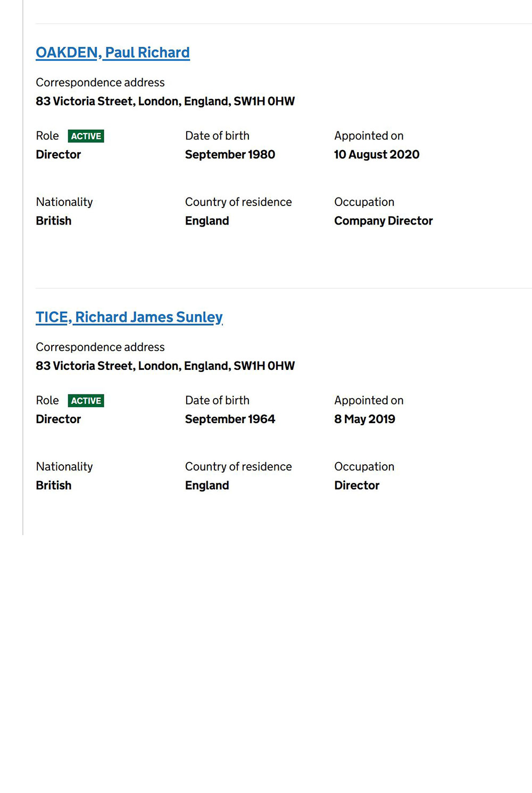This screenshot has height=793, width=532.
Task: Open the TICE, Richard James Sunley link
Action: (x=129, y=317)
